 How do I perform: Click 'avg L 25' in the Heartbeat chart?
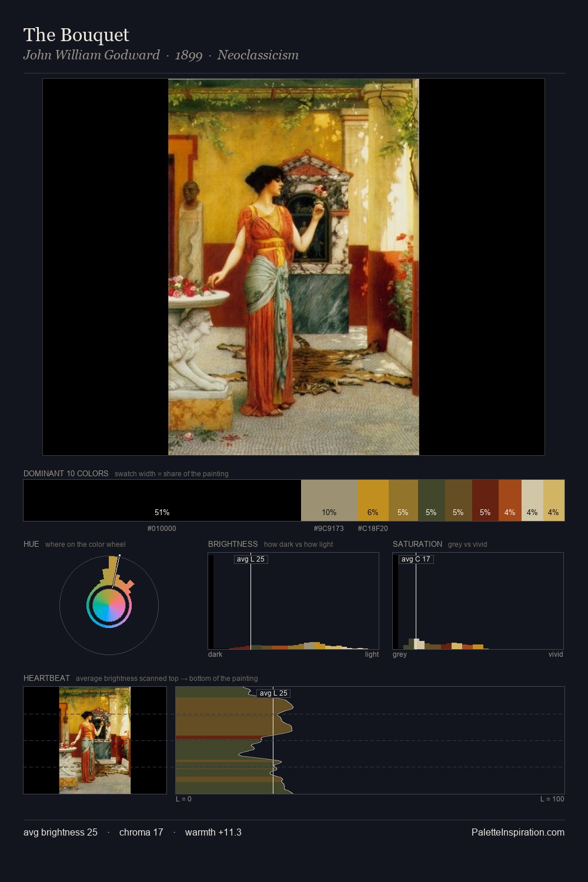click(273, 693)
